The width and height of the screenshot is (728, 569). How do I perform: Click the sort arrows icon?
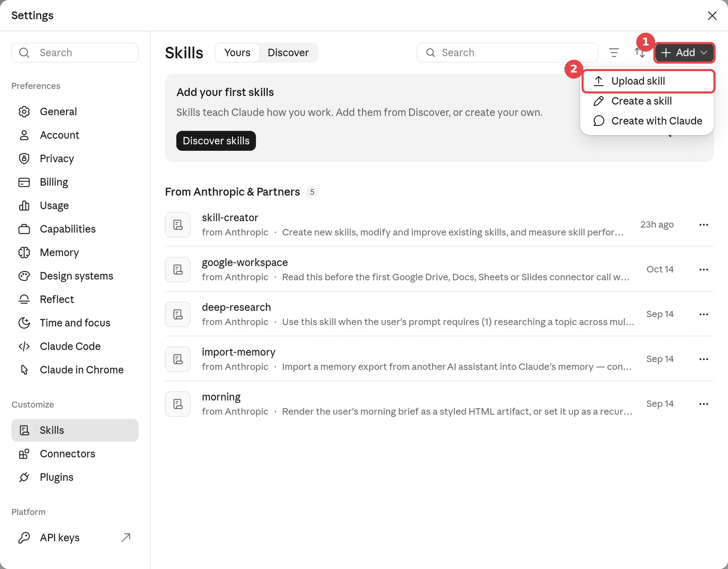pos(640,53)
